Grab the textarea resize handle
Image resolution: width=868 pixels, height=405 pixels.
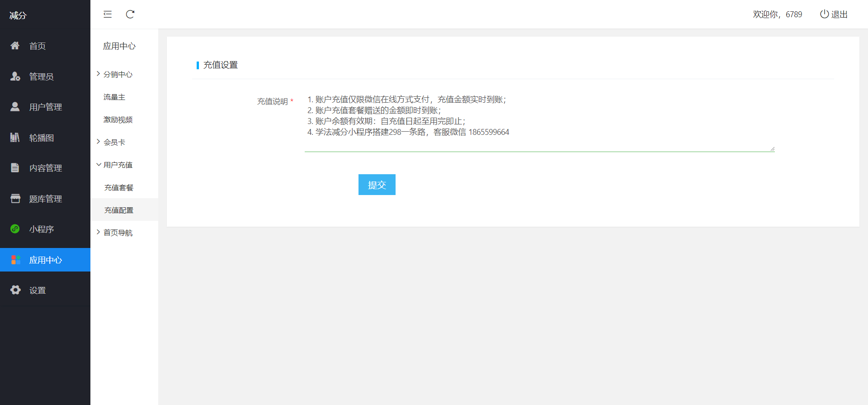click(772, 149)
